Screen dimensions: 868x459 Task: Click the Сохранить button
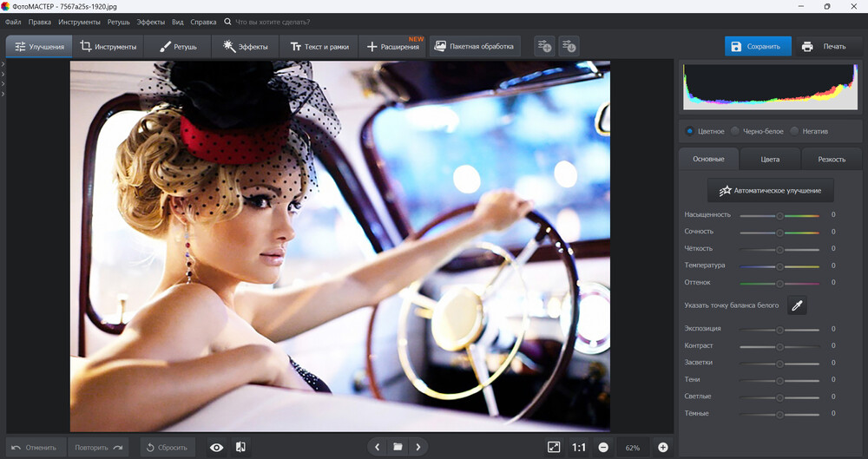(758, 47)
